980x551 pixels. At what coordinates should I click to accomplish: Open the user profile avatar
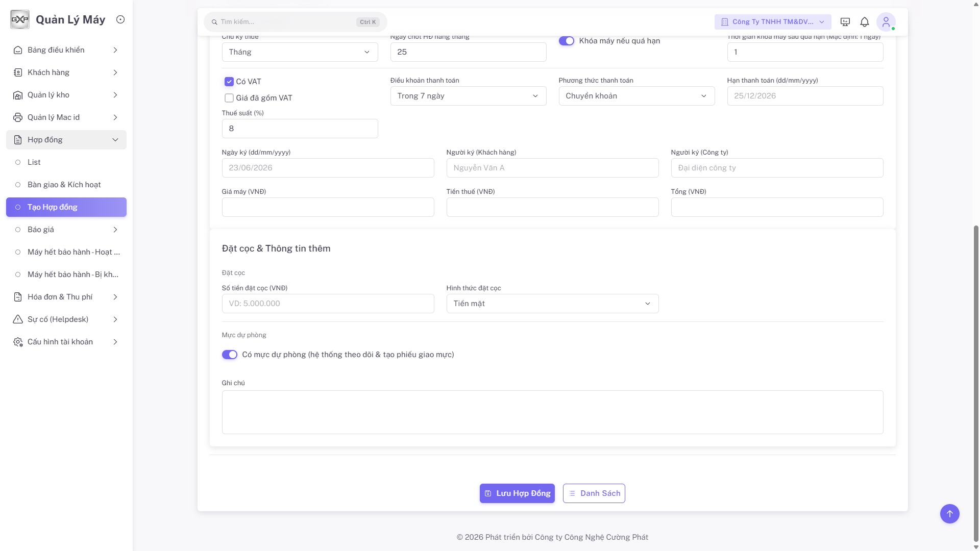click(886, 22)
